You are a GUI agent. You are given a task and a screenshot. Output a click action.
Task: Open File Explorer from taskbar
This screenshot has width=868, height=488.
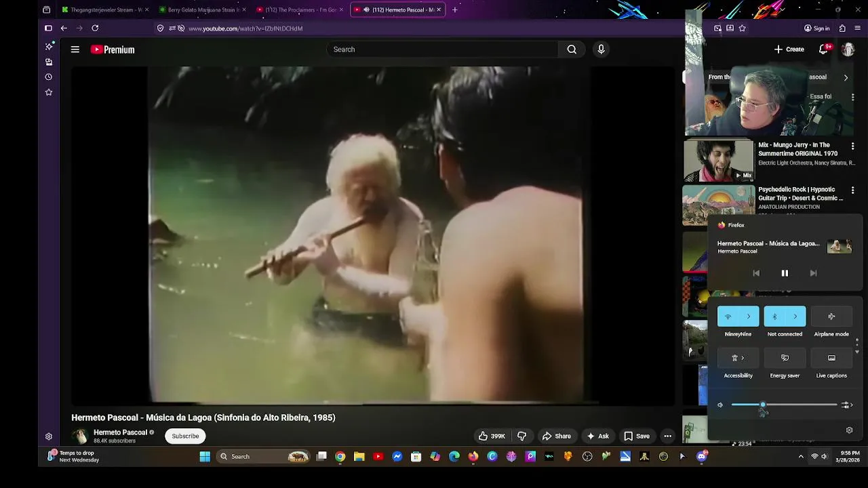[x=359, y=457]
